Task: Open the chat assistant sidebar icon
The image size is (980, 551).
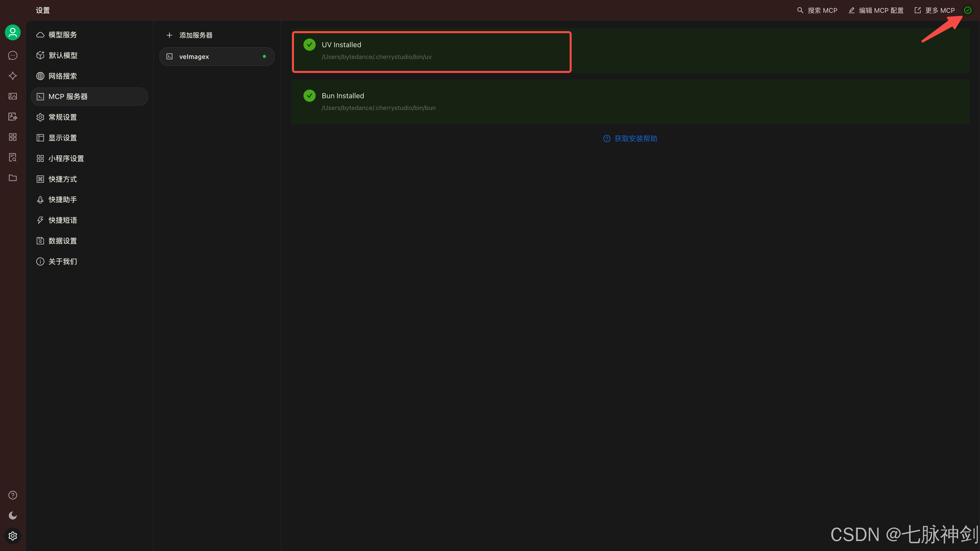Action: (x=13, y=56)
